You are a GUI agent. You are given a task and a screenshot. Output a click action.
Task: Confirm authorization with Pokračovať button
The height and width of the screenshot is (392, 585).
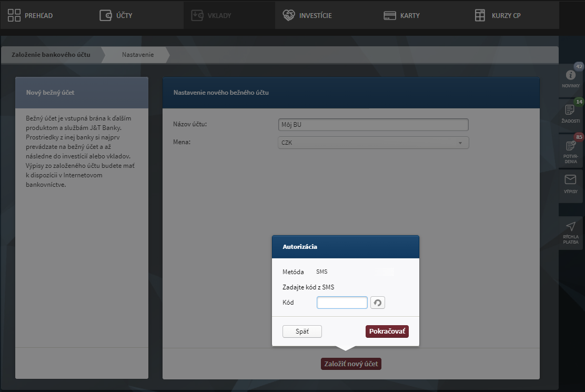[387, 331]
